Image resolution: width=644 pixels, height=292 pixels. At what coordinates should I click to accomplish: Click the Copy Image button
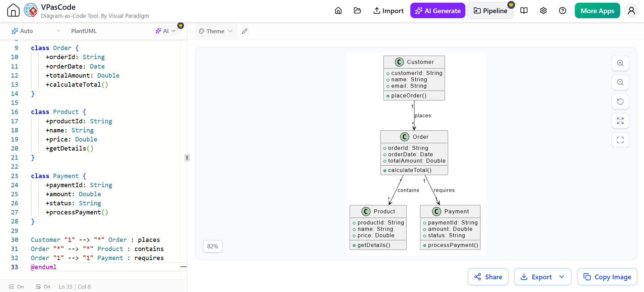607,277
